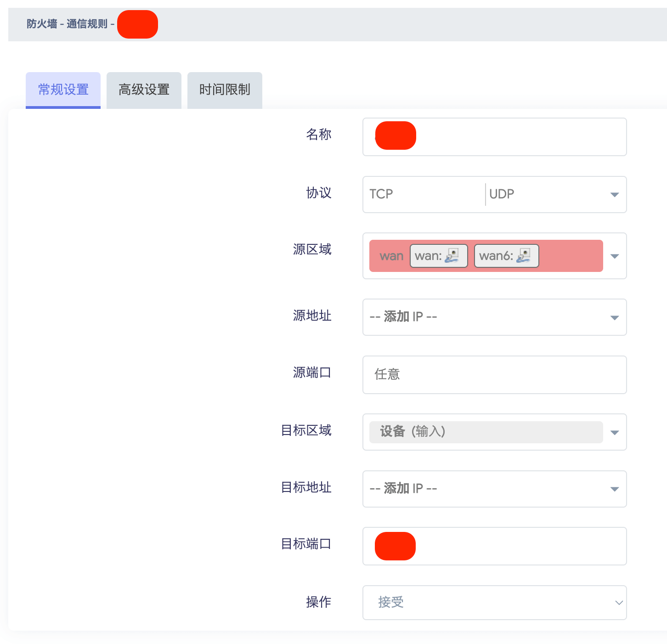
Task: Open the 源地址 添加 IP dropdown
Action: (494, 317)
